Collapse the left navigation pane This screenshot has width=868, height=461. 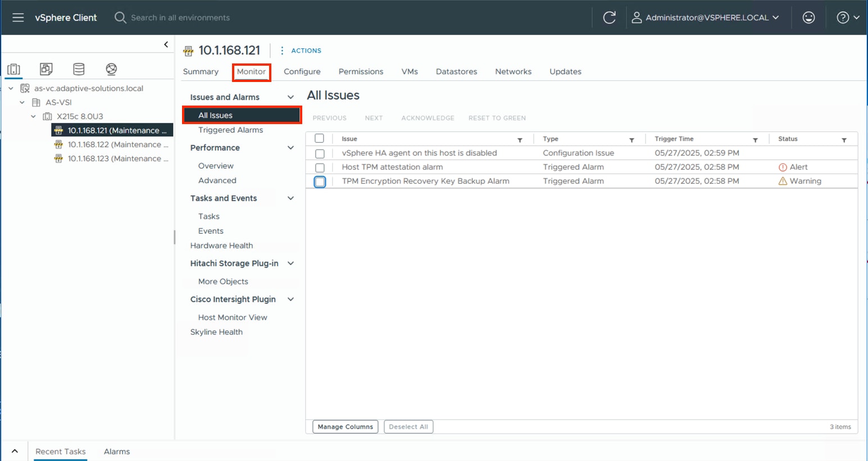tap(166, 44)
